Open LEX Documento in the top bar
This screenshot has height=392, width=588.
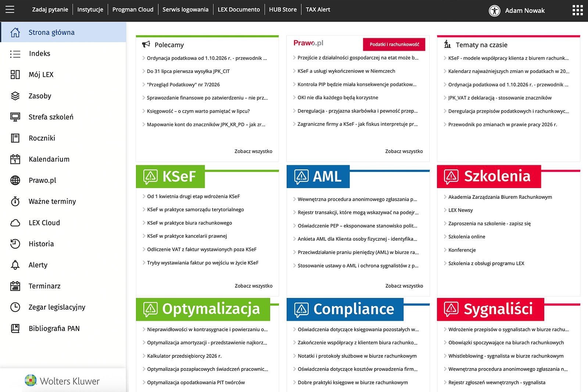(239, 10)
